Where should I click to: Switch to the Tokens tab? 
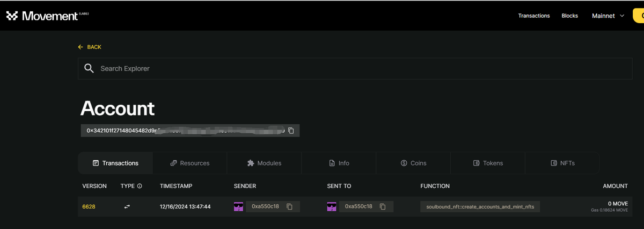point(488,163)
